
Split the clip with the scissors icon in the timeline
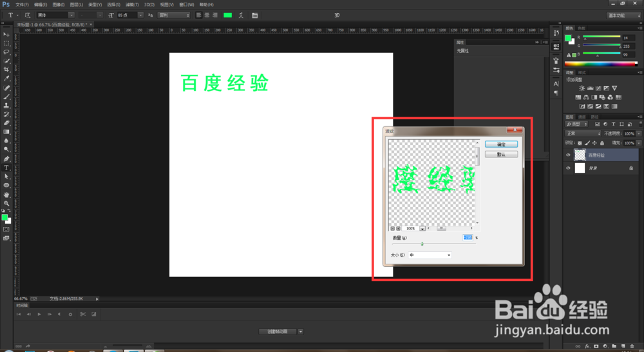(x=83, y=314)
